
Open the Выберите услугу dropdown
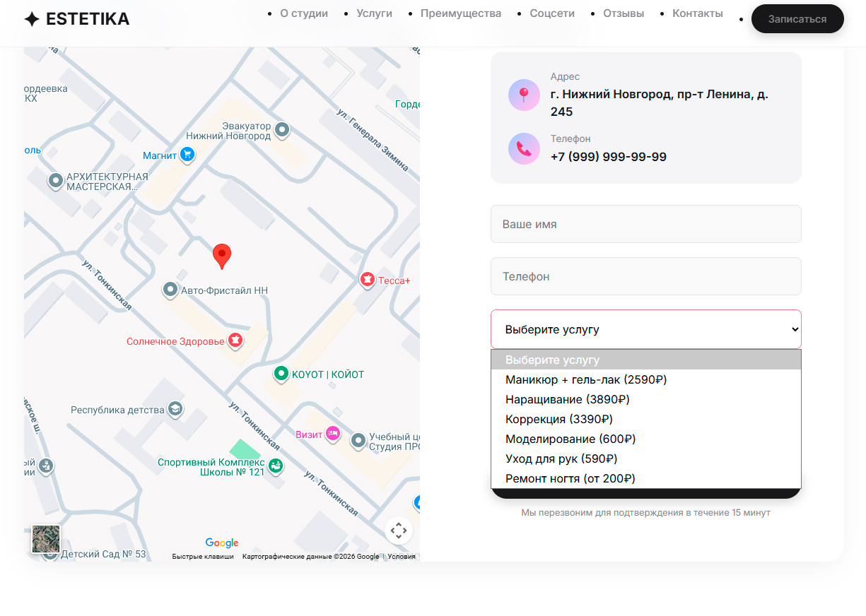click(646, 329)
